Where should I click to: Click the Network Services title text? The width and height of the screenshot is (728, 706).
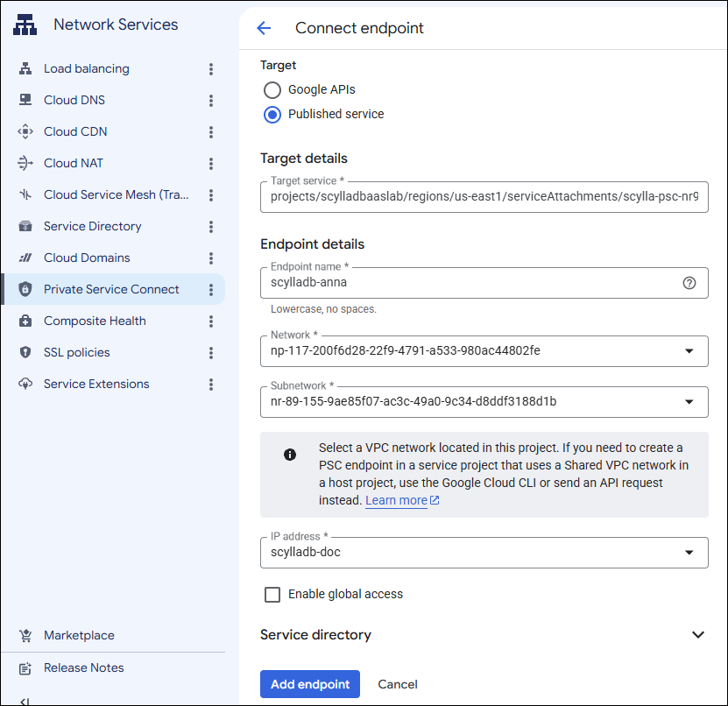click(x=116, y=25)
